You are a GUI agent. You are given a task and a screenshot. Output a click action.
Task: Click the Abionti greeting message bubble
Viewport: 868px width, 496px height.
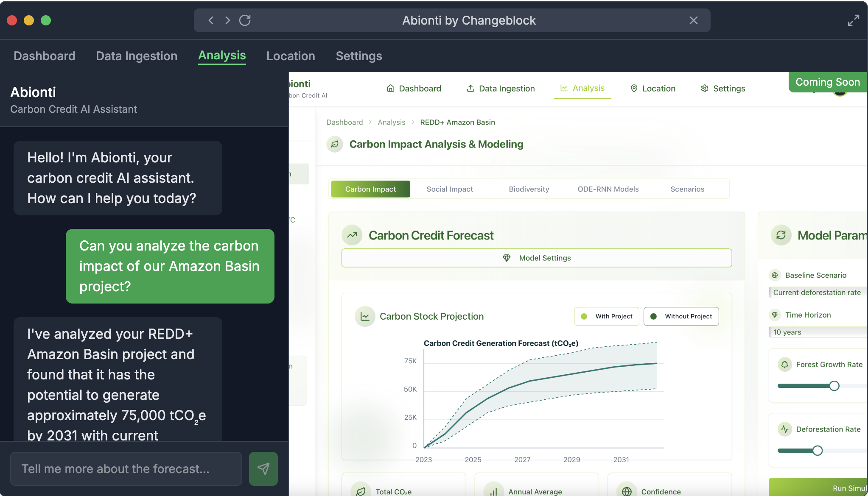[x=118, y=178]
